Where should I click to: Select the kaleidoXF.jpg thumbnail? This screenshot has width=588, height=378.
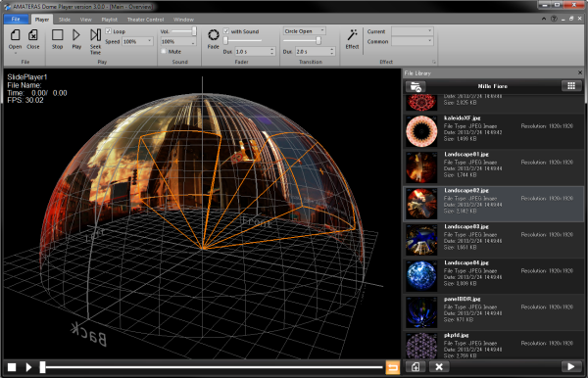tap(421, 131)
